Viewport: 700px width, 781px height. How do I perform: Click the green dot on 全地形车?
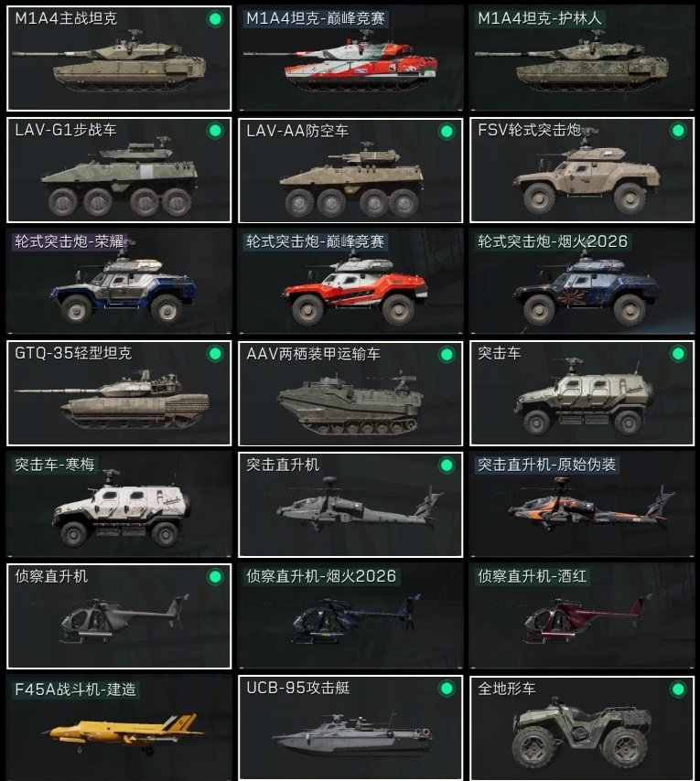[678, 690]
